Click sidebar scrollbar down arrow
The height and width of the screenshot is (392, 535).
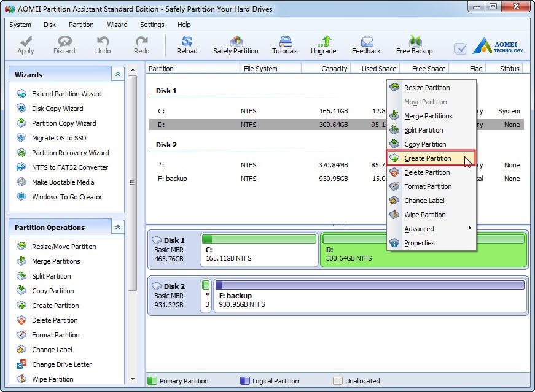click(133, 379)
